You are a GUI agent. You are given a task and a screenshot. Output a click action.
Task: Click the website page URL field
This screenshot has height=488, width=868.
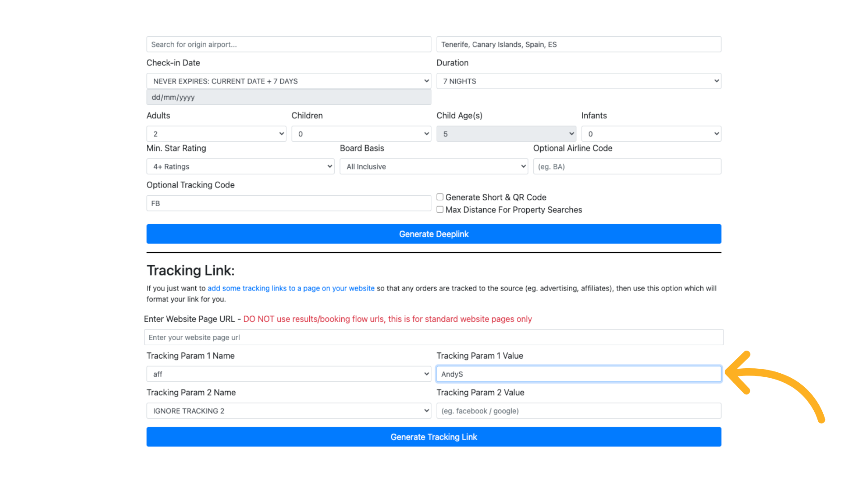[x=434, y=338]
